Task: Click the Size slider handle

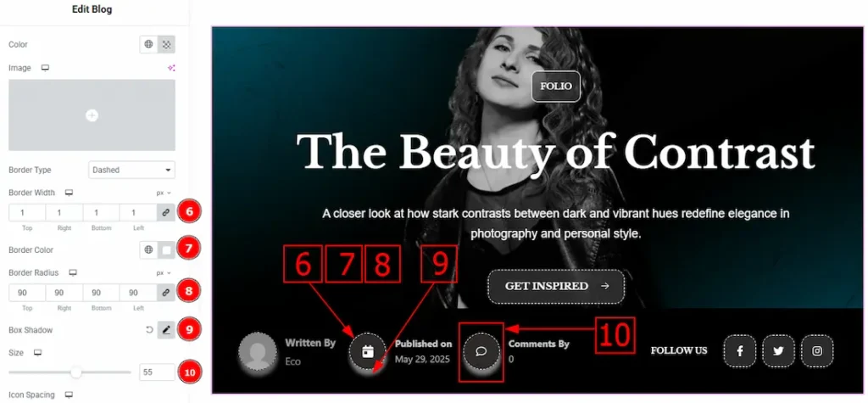Action: pos(76,372)
